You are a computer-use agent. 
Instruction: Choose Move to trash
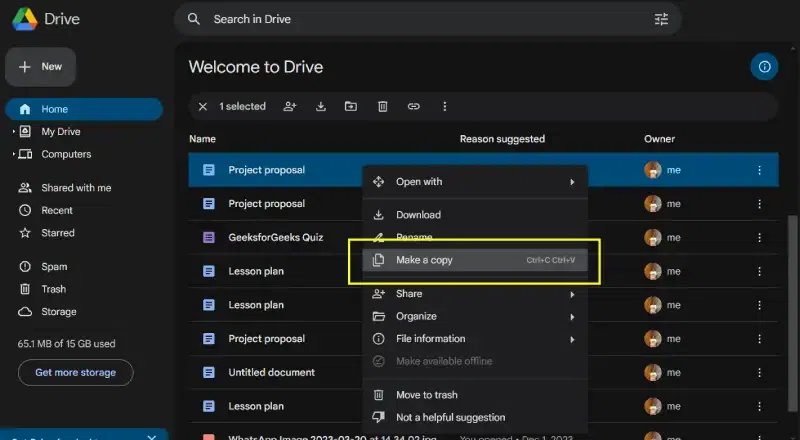click(475, 395)
